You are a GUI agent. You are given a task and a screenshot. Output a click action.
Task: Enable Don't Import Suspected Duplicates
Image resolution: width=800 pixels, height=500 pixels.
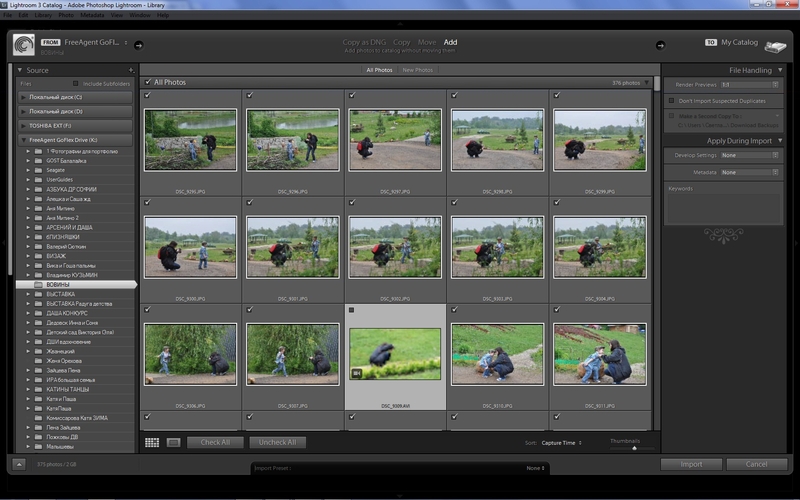click(671, 101)
